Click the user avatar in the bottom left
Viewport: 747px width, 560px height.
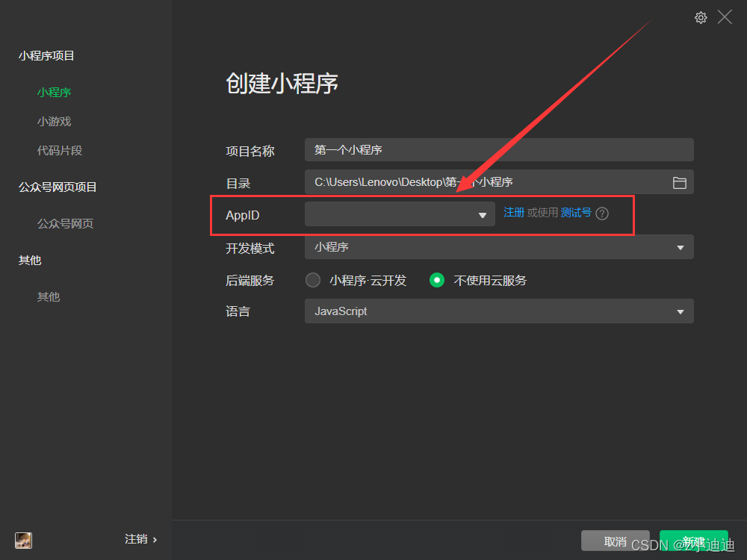pos(22,540)
